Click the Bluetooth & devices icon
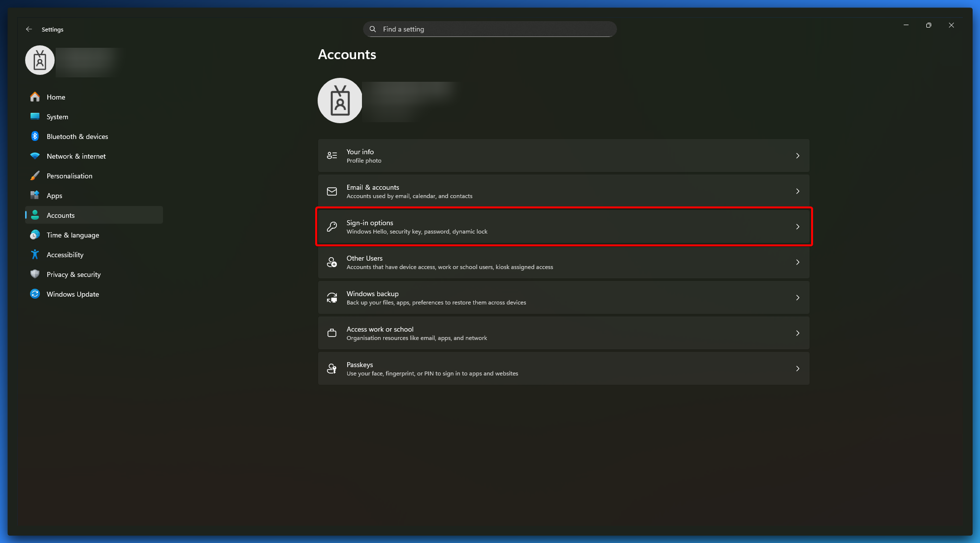980x543 pixels. pyautogui.click(x=35, y=136)
